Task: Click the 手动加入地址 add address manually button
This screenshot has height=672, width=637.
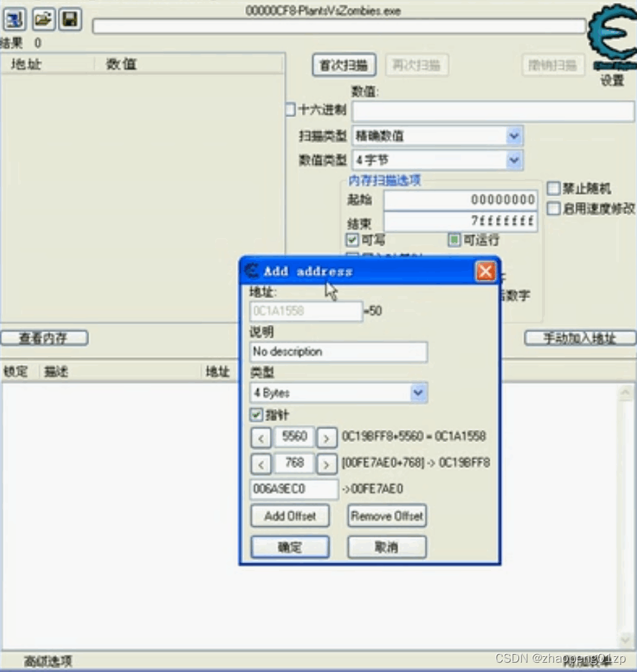Action: [x=580, y=338]
